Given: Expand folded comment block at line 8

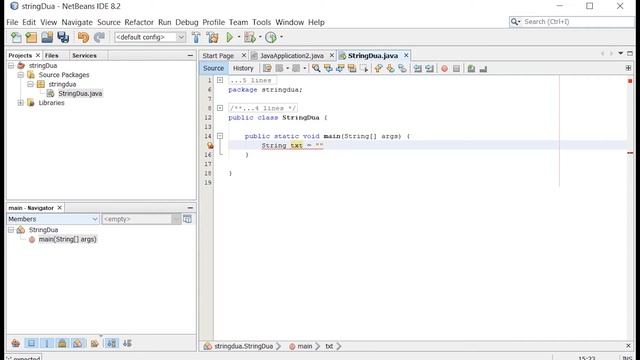Looking at the screenshot, I should [220, 108].
